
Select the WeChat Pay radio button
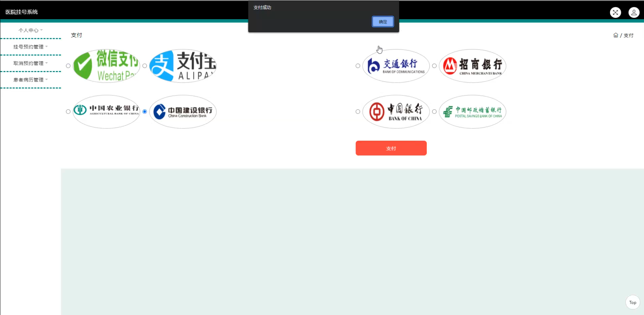(x=68, y=66)
